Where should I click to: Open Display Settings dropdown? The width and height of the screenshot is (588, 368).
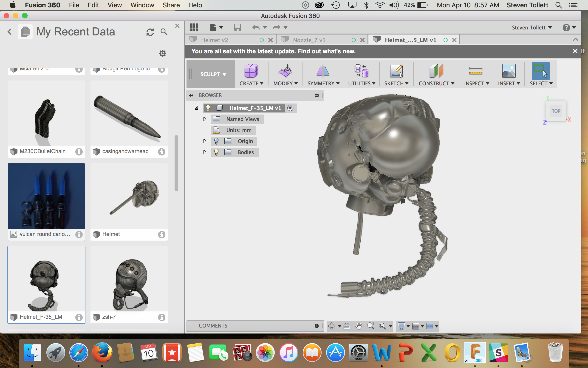click(404, 326)
